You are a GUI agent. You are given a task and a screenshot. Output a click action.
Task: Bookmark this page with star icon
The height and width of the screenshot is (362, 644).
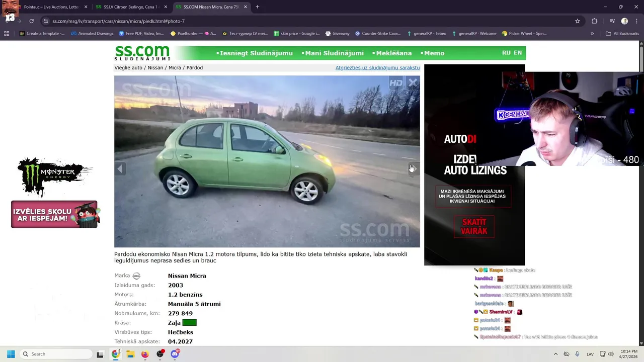tap(578, 21)
